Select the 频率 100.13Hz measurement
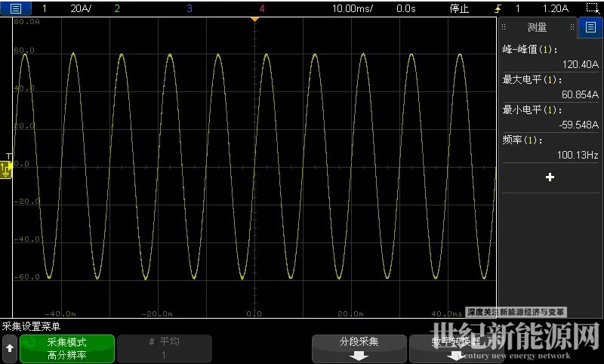 click(x=550, y=147)
